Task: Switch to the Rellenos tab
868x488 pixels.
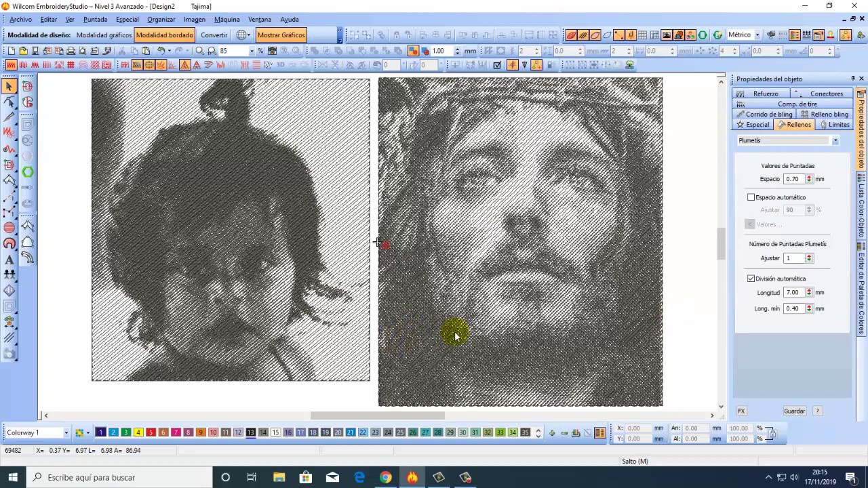Action: pyautogui.click(x=794, y=125)
